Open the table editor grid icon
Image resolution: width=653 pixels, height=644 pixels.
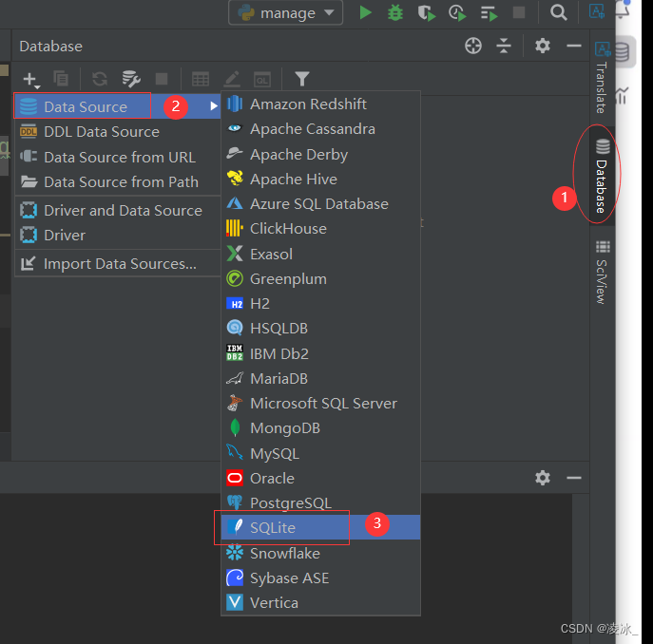click(x=201, y=79)
